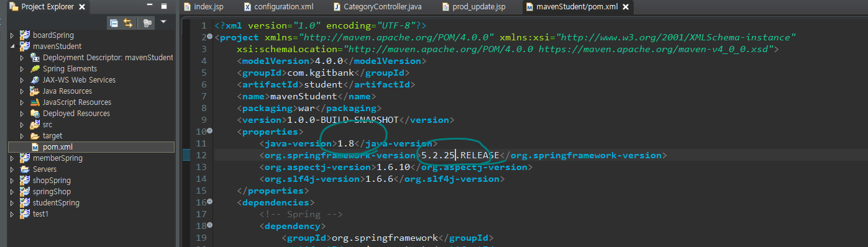Screen dimensions: 868x247
Task: Click the 1.6.10 aspectj version value
Action: [393, 167]
